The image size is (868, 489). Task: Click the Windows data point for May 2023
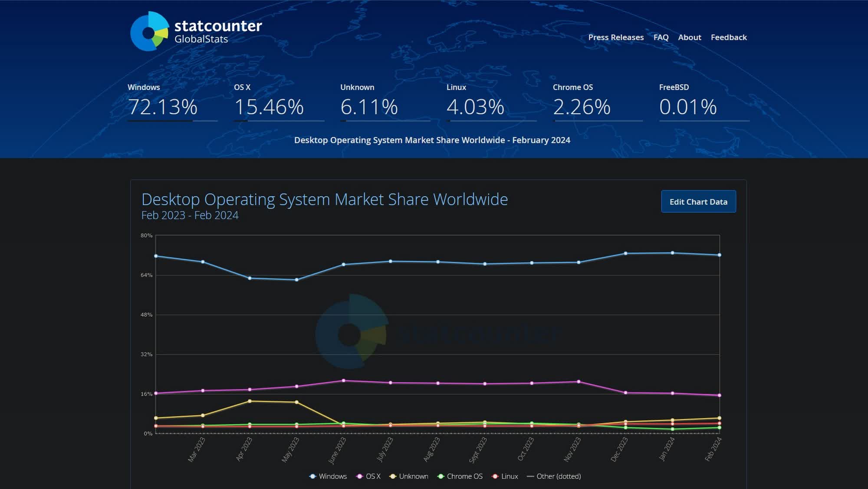[x=297, y=280]
